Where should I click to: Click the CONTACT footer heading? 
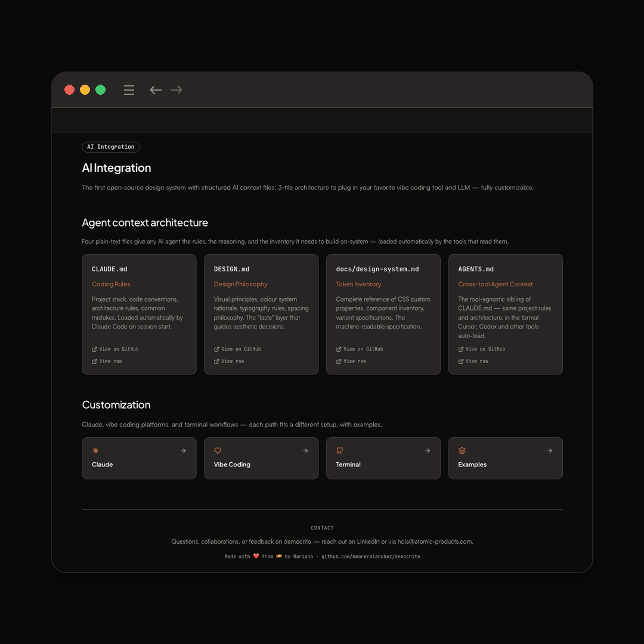[323, 528]
